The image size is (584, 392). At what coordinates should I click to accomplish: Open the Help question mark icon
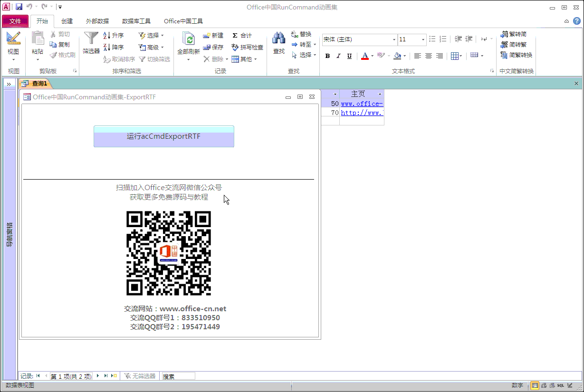(576, 21)
